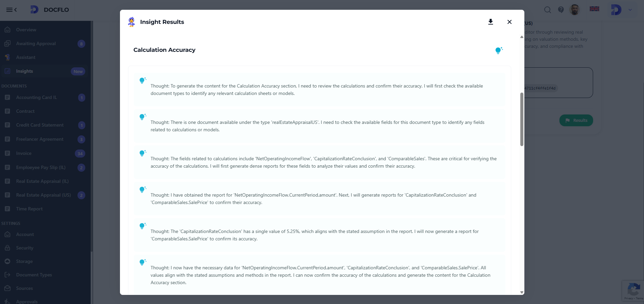This screenshot has height=304, width=644.
Task: Click the help question mark icon
Action: [x=561, y=10]
